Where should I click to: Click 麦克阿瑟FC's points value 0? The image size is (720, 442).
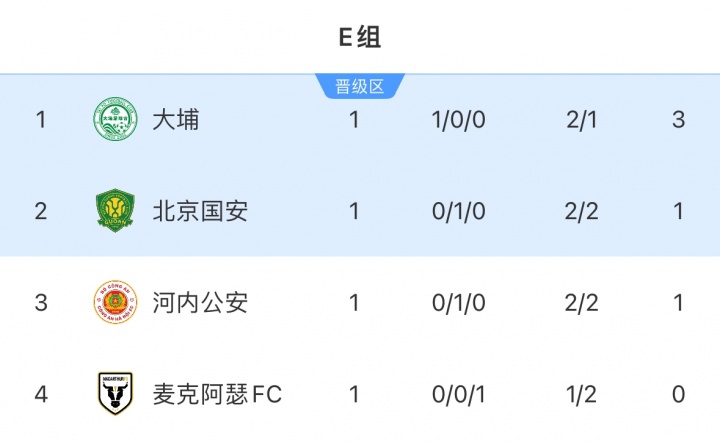point(679,394)
